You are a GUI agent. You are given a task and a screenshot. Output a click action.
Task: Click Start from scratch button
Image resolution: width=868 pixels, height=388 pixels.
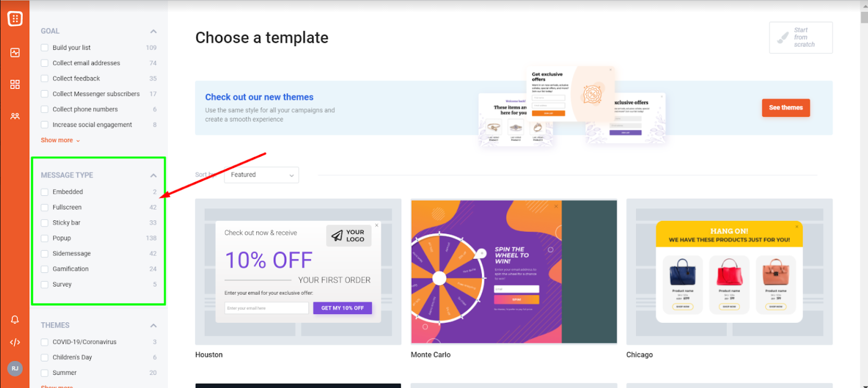click(801, 37)
